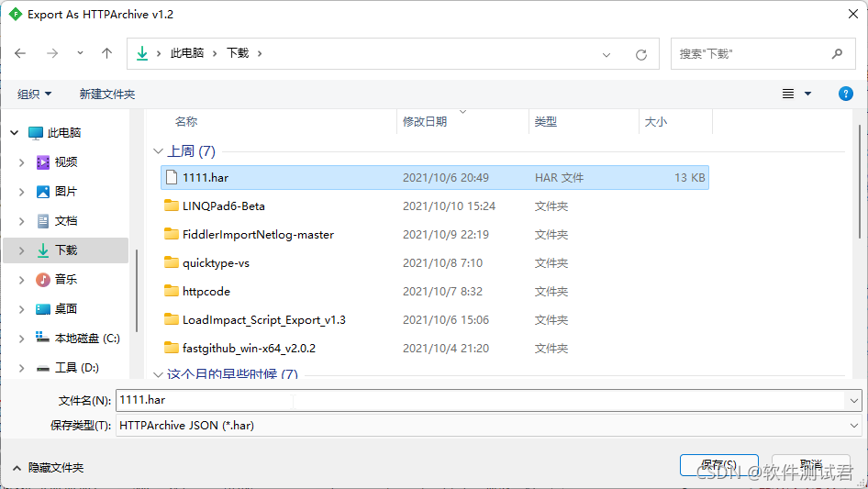Click the 2021/10/6 20:49 date cell
The image size is (868, 489).
[446, 178]
